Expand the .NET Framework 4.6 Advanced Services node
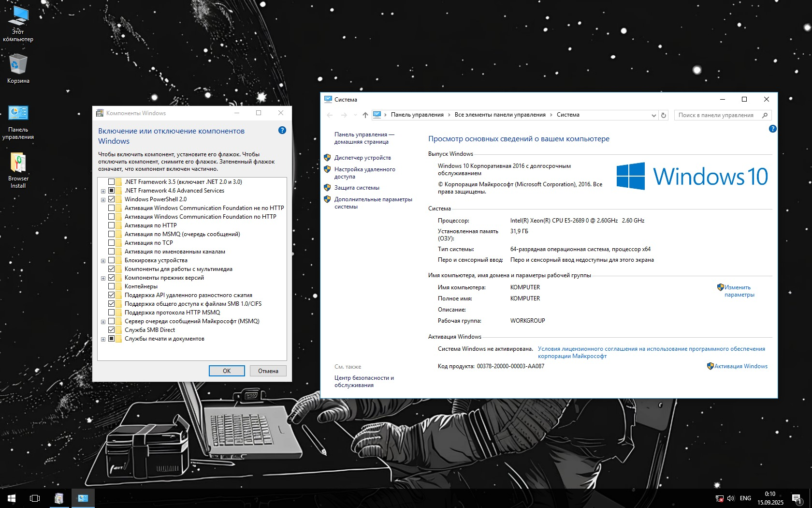This screenshot has height=508, width=812. click(103, 191)
